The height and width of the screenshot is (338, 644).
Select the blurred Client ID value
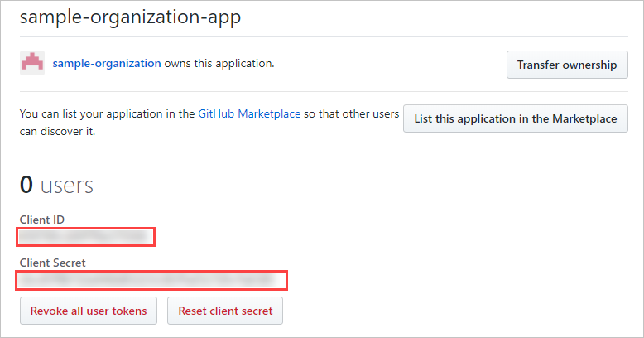pos(86,237)
